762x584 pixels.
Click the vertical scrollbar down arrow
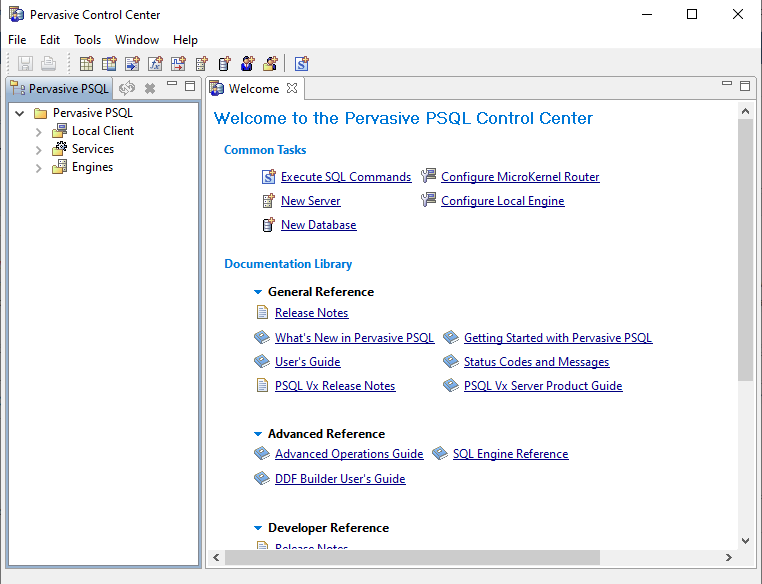[745, 540]
